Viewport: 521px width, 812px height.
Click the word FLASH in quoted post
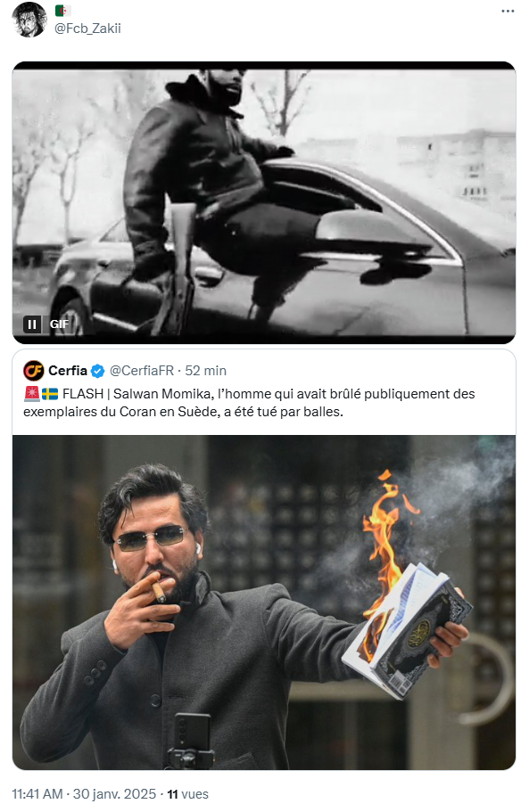83,394
